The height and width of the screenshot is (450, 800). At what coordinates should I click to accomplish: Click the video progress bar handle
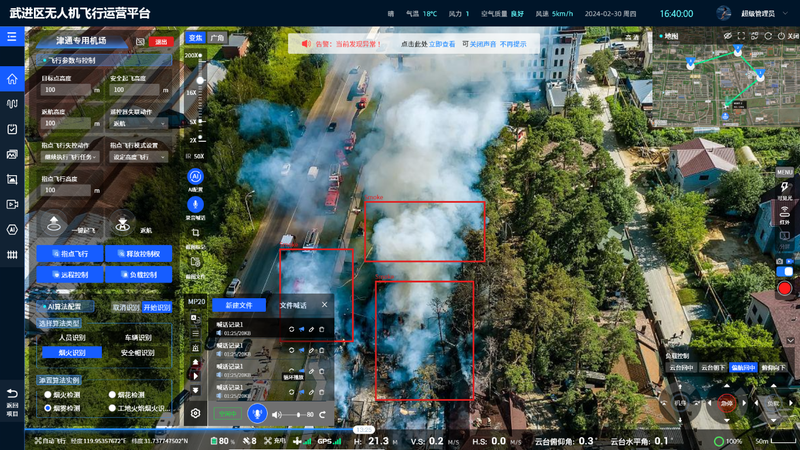point(363,430)
